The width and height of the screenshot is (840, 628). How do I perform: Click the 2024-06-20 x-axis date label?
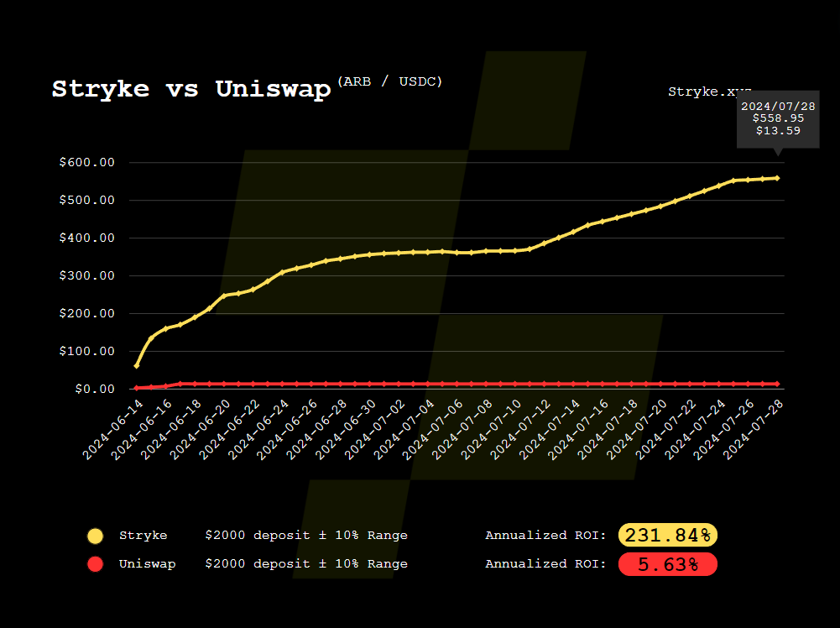201,429
